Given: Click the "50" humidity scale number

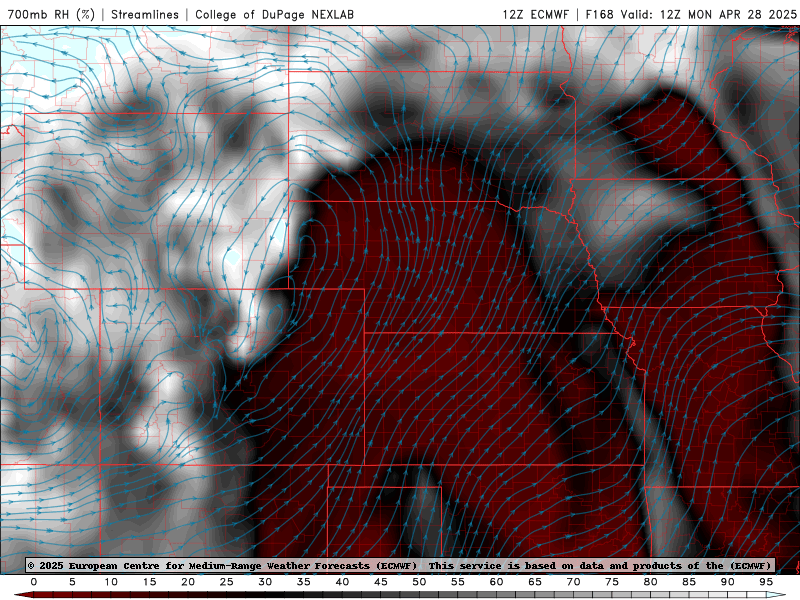Looking at the screenshot, I should point(419,582).
